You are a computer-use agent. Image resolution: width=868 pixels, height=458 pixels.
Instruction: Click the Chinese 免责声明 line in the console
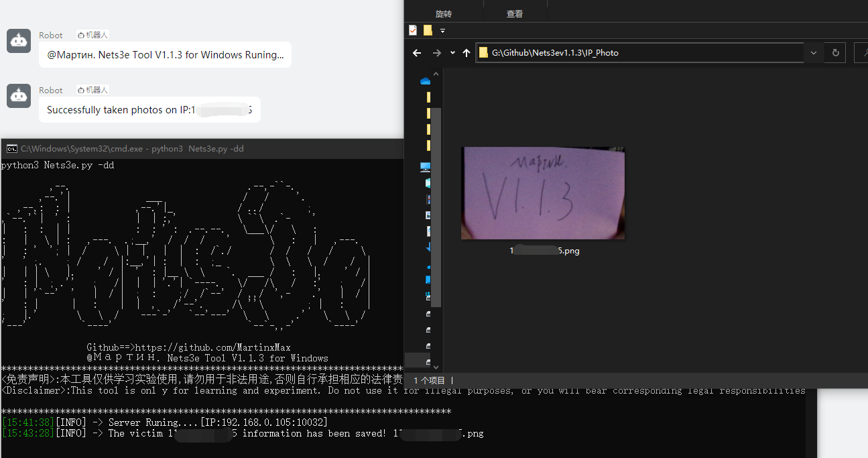[x=202, y=380]
